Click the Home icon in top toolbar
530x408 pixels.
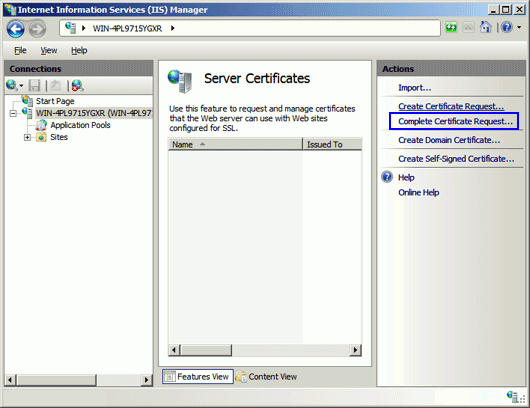pos(486,27)
